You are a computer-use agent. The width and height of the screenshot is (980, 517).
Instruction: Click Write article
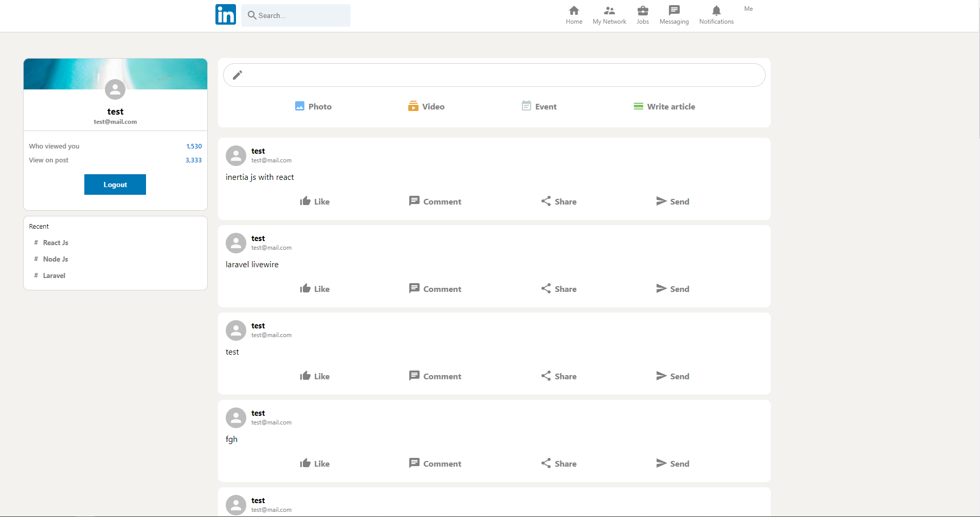(664, 106)
